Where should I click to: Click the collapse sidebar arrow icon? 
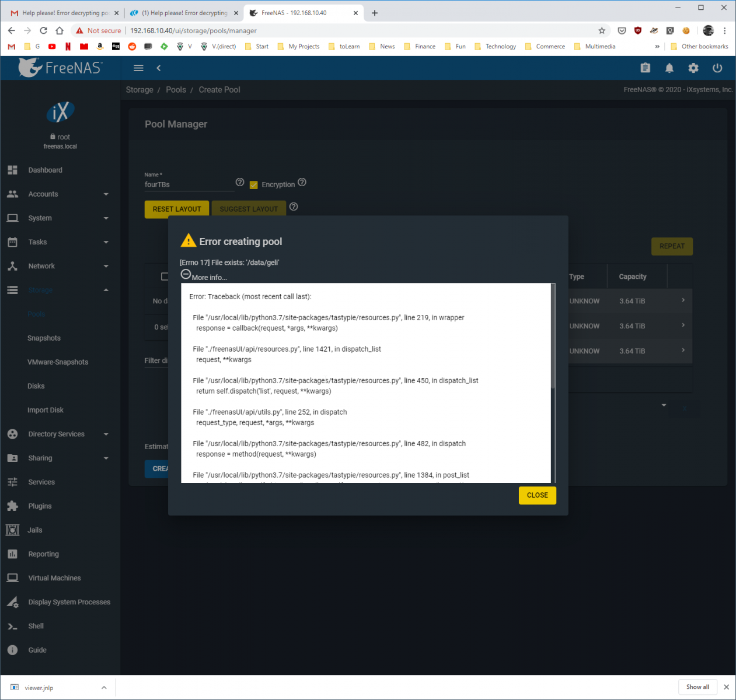[159, 68]
